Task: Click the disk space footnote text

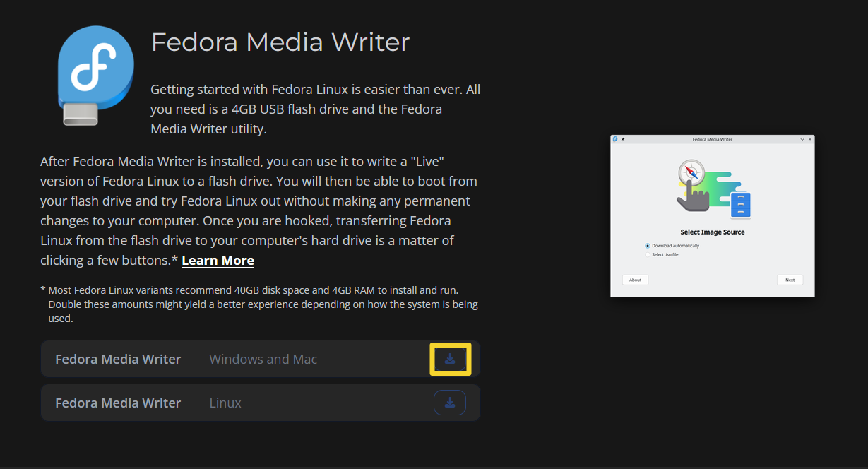Action: point(259,304)
